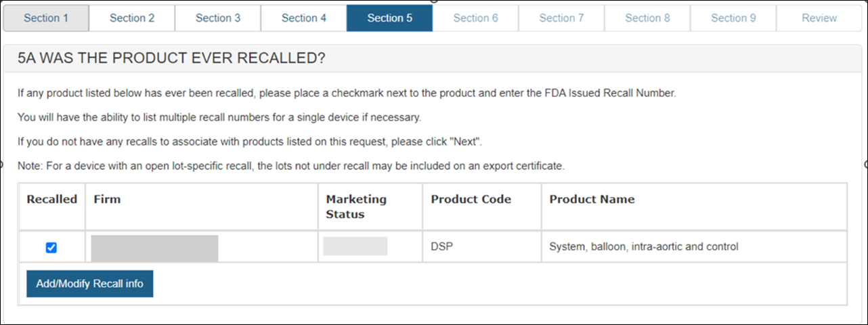868x325 pixels.
Task: Click the Marketing Status column header
Action: (x=356, y=207)
